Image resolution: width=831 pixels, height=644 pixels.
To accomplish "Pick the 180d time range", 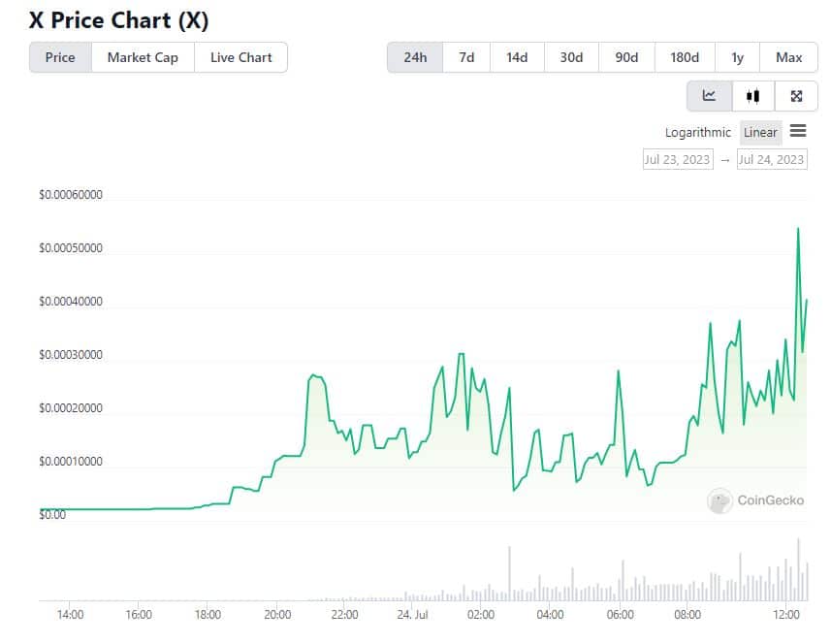I will [685, 57].
